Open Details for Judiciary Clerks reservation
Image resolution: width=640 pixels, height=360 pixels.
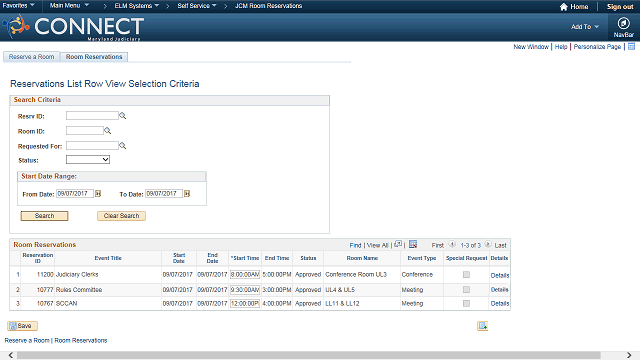[x=500, y=276]
